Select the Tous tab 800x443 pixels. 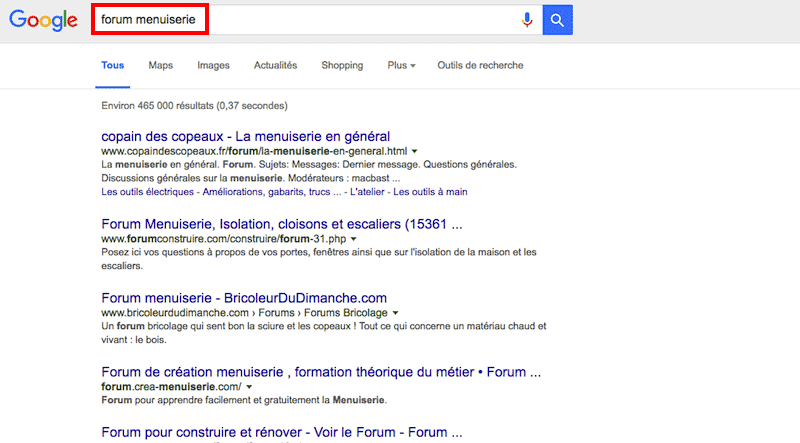tap(113, 66)
